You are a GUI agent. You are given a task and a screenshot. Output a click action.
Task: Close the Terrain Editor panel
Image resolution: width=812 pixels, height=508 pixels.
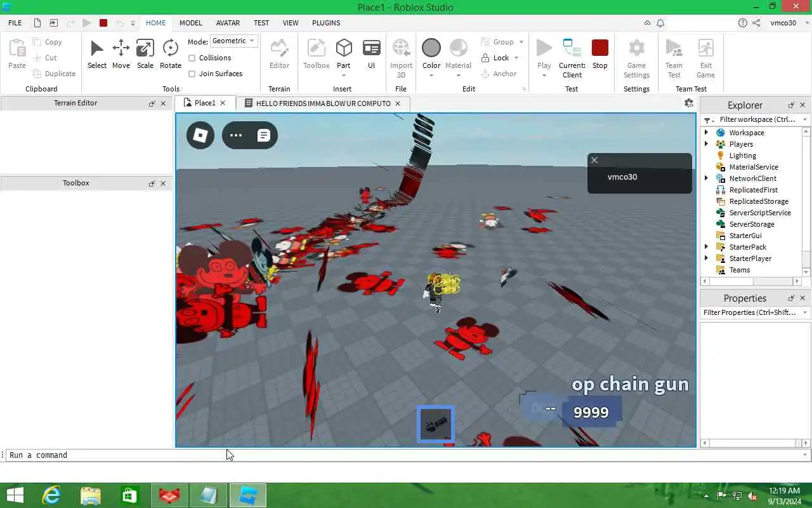(163, 104)
